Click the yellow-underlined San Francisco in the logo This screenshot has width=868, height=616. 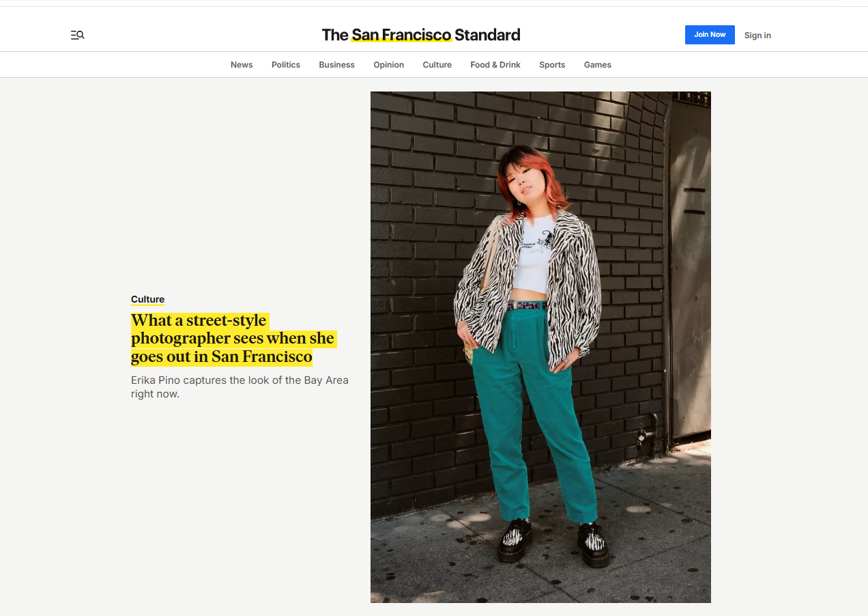pos(402,35)
